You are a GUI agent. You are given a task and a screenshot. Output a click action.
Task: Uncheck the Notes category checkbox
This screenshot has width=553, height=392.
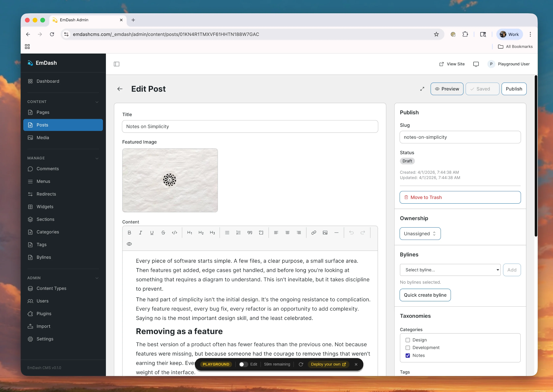(408, 356)
